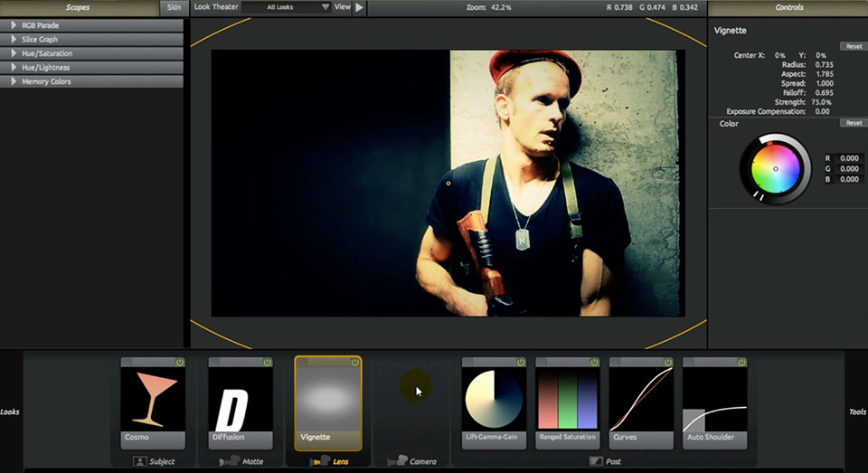Reset the Vignette Color
The width and height of the screenshot is (868, 473).
pyautogui.click(x=853, y=123)
